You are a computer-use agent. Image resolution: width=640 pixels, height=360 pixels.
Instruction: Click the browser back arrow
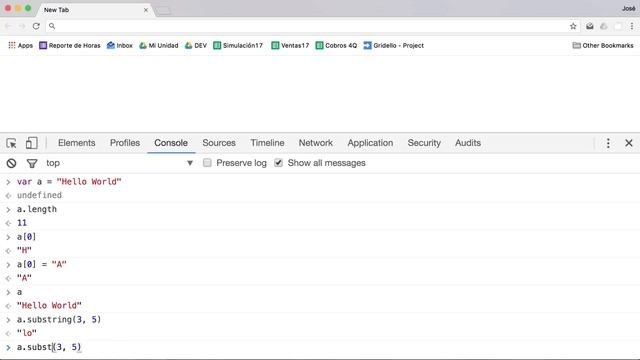tap(8, 26)
